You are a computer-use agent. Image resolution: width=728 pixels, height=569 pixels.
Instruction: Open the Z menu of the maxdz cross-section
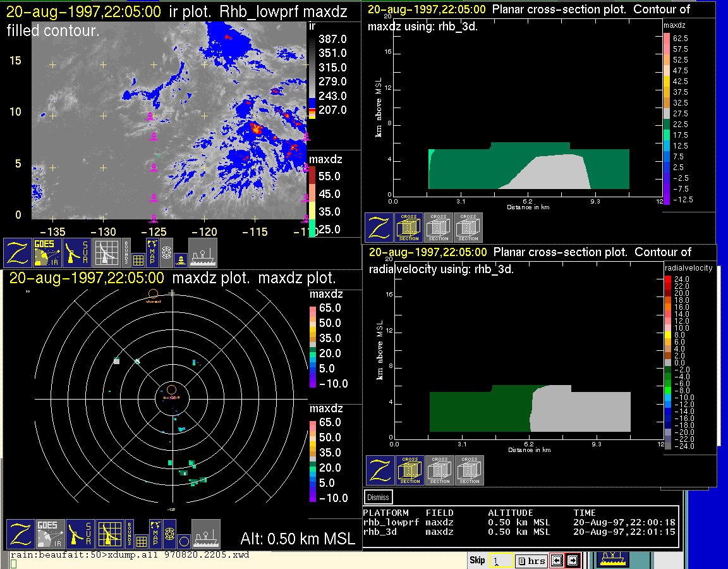(x=379, y=228)
